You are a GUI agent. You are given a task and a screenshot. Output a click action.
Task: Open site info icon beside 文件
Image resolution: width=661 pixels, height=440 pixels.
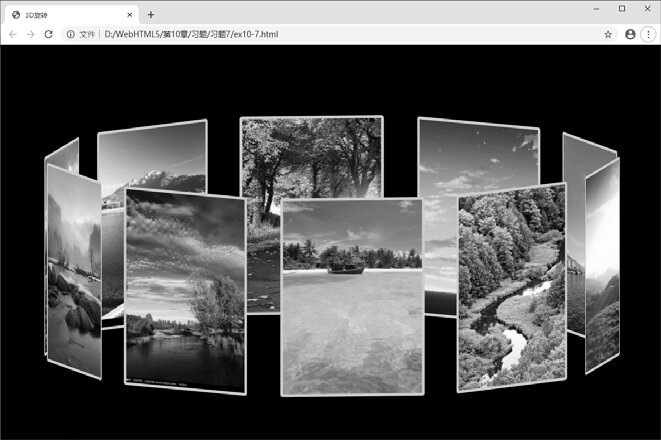pyautogui.click(x=70, y=34)
